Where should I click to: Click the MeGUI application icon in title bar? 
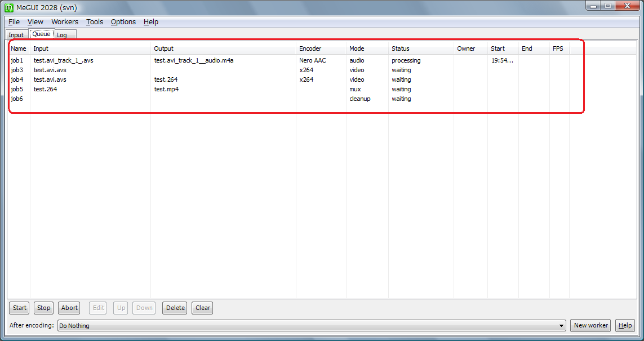coord(9,7)
